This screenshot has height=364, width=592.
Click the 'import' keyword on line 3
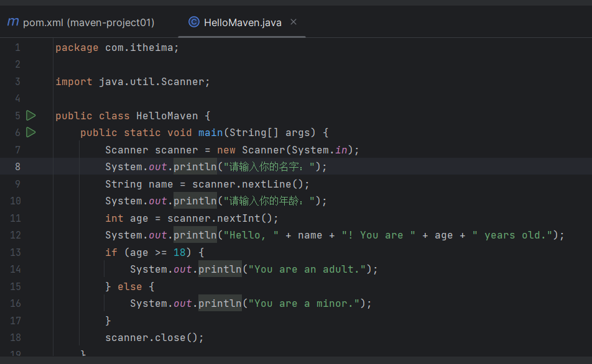click(74, 82)
